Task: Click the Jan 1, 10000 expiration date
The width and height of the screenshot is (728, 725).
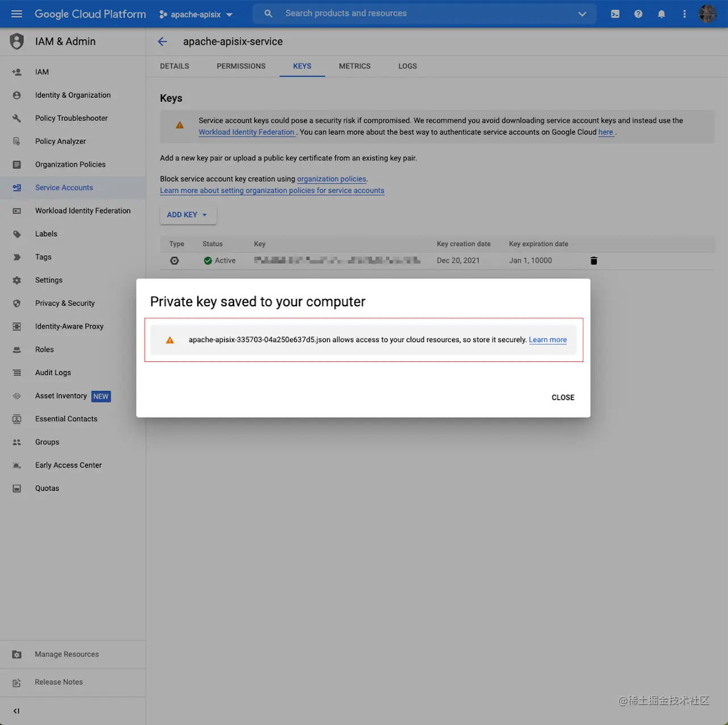Action: coord(530,261)
